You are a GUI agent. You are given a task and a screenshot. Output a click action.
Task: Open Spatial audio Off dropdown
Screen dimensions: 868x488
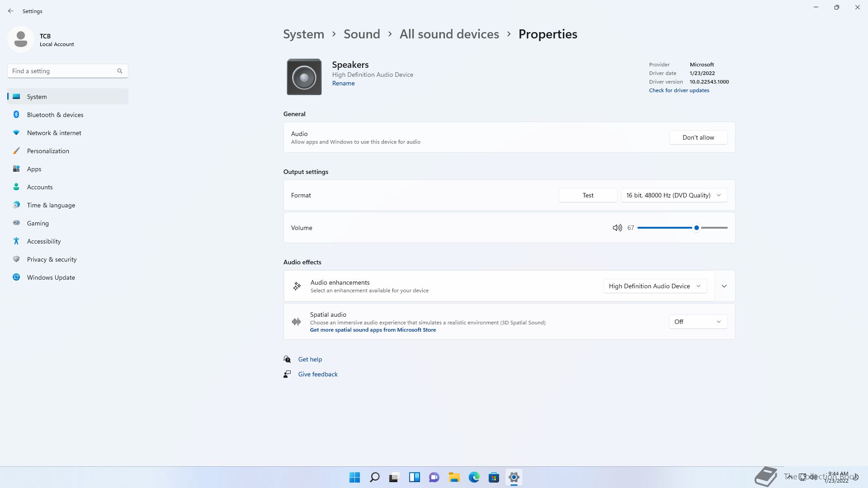(698, 322)
